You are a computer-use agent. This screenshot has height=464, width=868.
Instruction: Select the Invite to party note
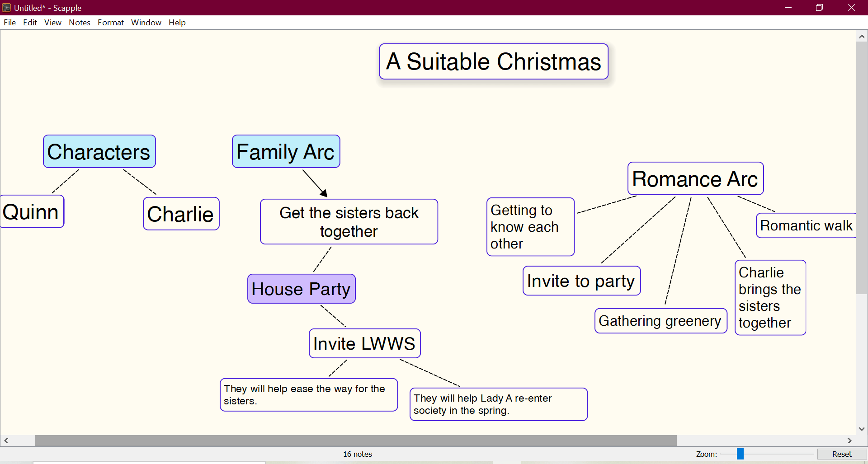tap(582, 281)
